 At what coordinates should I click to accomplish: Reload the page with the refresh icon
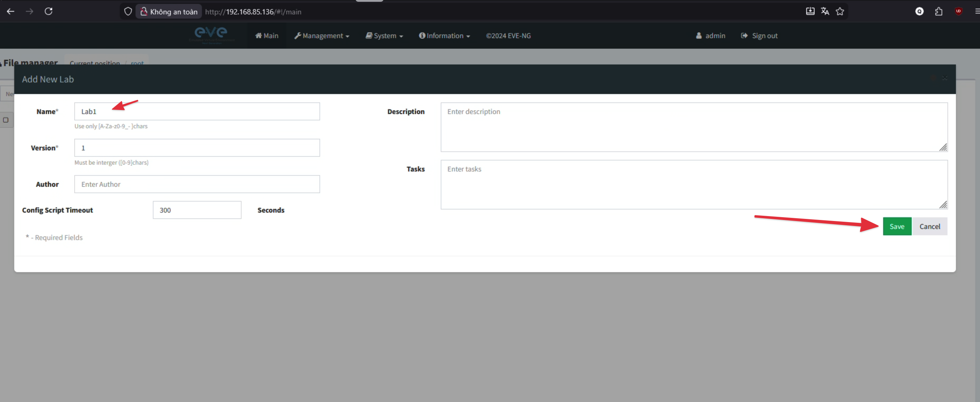pos(48,11)
